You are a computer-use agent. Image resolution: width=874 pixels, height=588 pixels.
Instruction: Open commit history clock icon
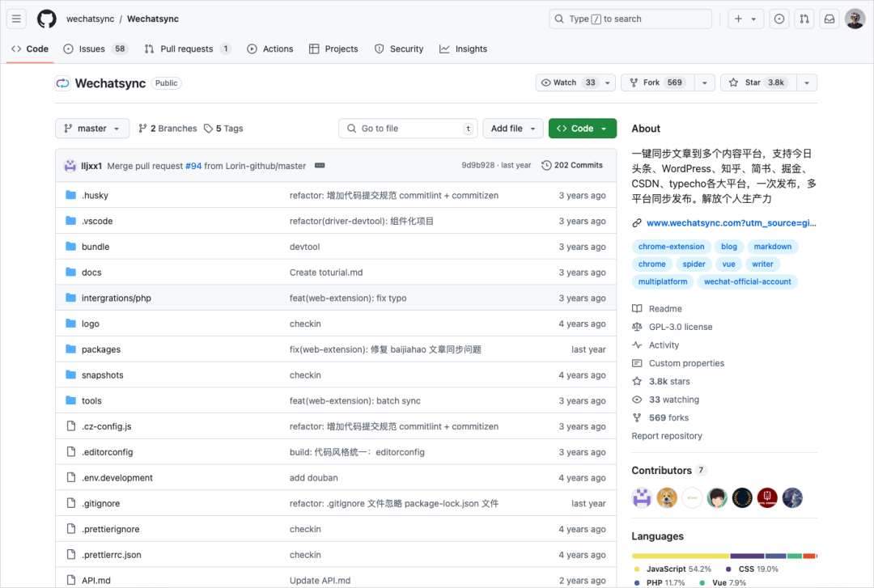pyautogui.click(x=546, y=166)
